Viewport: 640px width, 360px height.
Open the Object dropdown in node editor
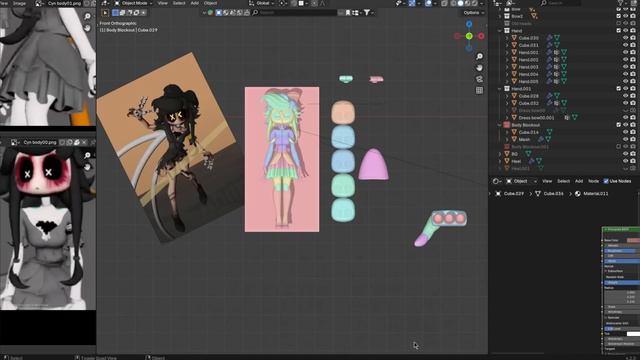pos(522,181)
